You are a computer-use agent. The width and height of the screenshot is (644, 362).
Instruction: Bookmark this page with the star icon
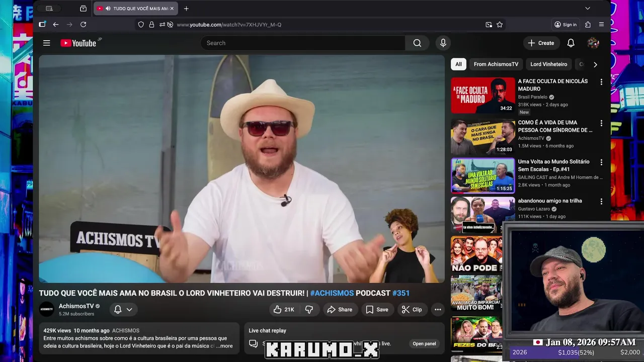(x=500, y=25)
